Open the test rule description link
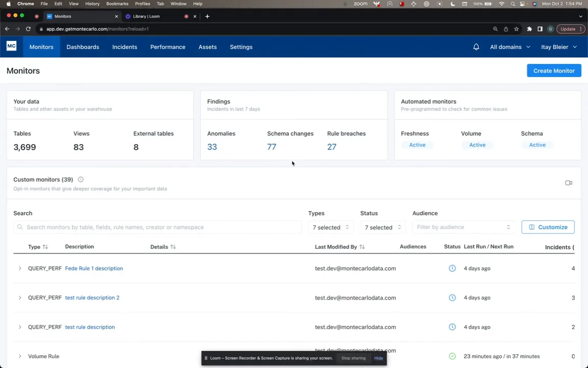588x368 pixels. tap(90, 327)
